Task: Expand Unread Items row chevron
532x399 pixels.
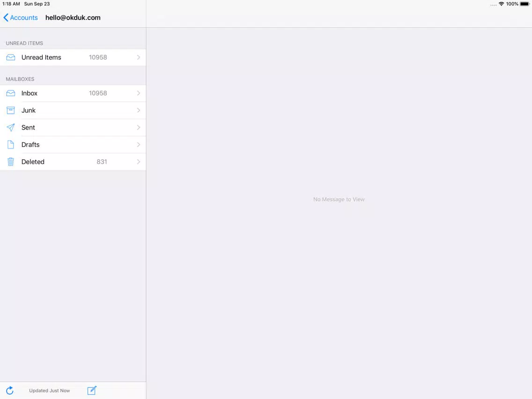Action: (x=139, y=57)
